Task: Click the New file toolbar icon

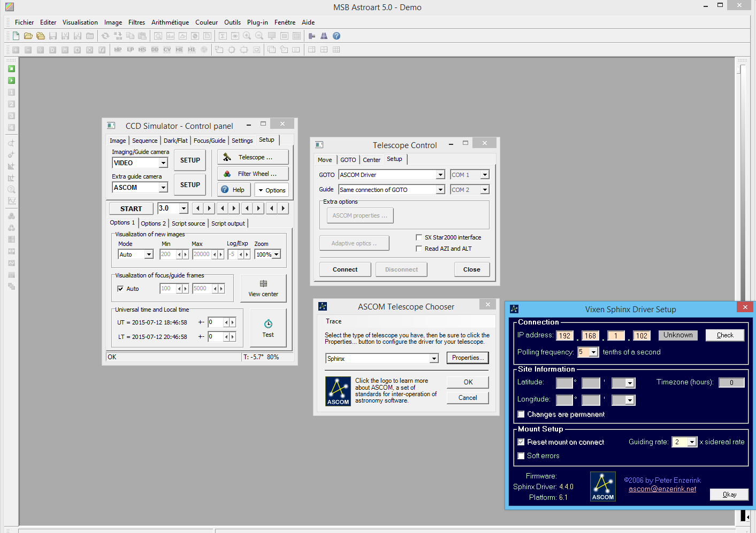Action: coord(16,36)
